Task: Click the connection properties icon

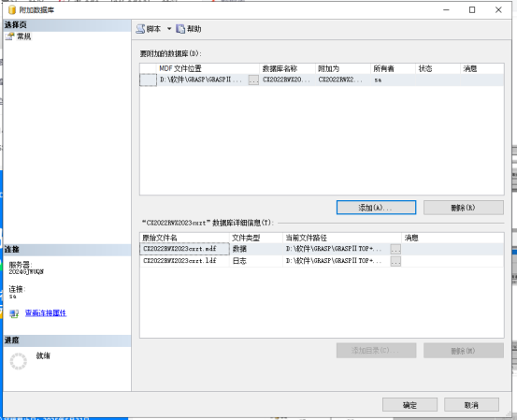Action: coord(14,313)
